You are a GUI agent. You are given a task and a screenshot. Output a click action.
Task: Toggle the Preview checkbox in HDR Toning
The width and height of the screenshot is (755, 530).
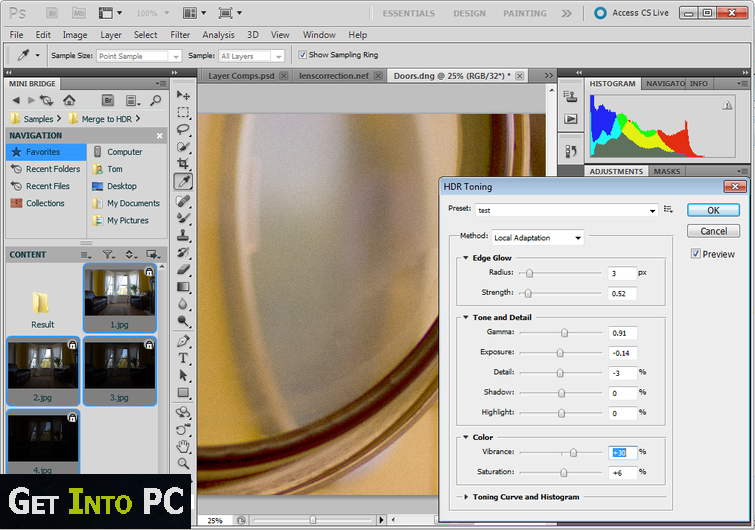696,254
